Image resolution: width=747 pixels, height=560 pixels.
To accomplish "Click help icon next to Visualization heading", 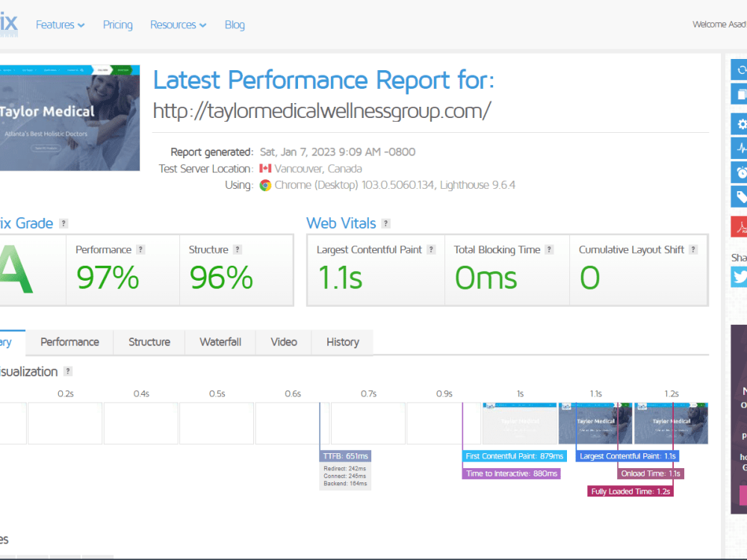I will (x=68, y=371).
